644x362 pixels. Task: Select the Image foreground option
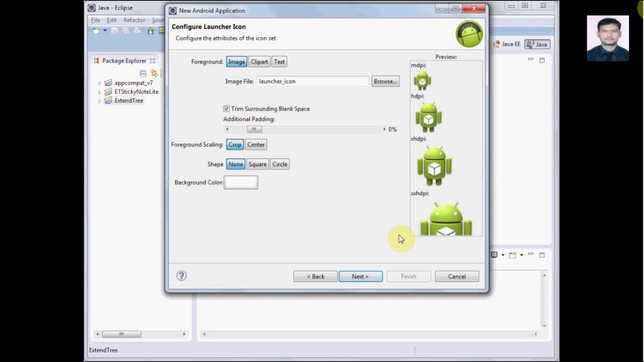236,62
